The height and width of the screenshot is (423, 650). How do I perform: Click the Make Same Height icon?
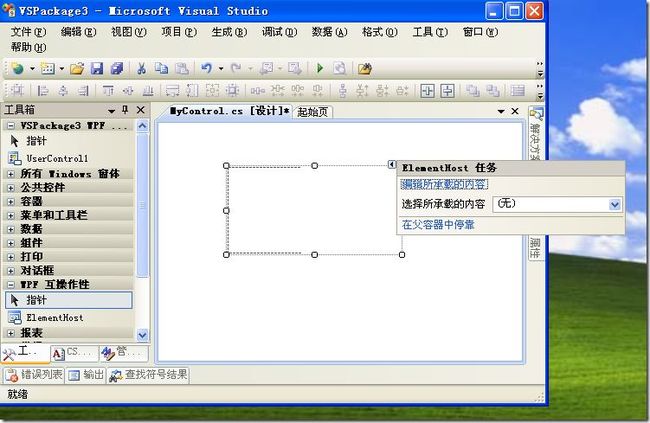click(x=192, y=90)
